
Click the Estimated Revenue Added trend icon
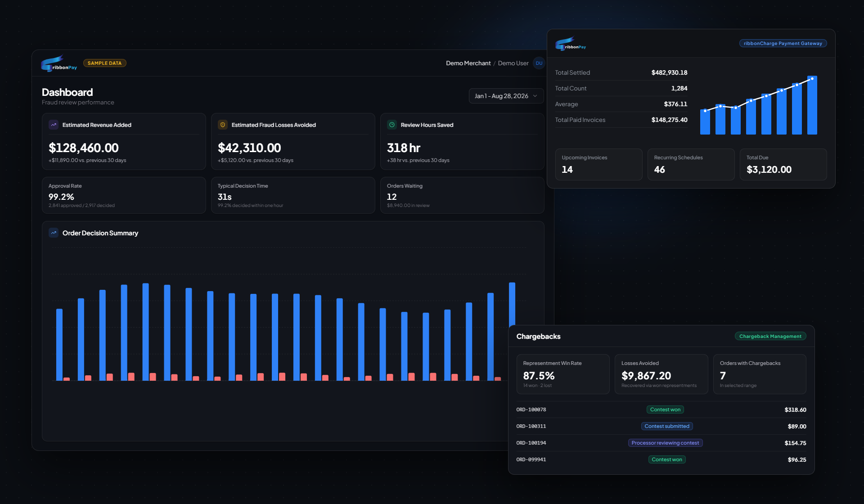[54, 125]
